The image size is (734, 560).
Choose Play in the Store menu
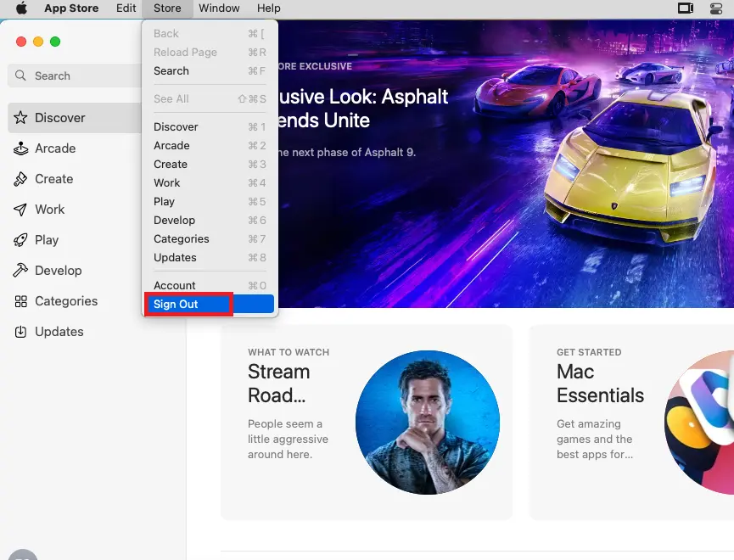tap(210, 202)
